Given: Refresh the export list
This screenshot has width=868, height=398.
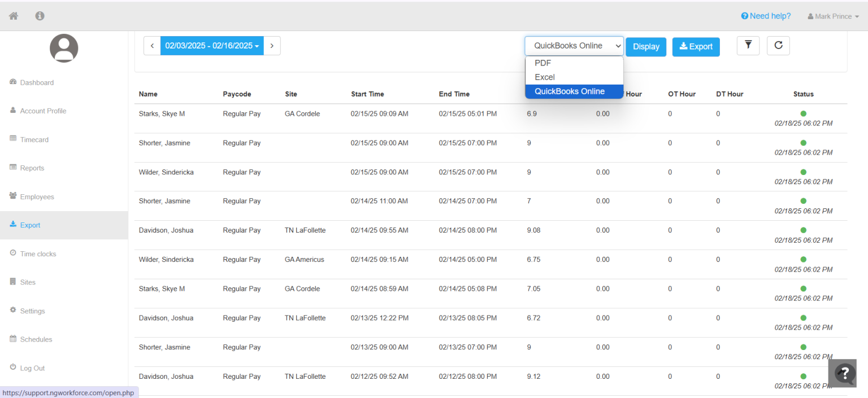Looking at the screenshot, I should click(778, 45).
